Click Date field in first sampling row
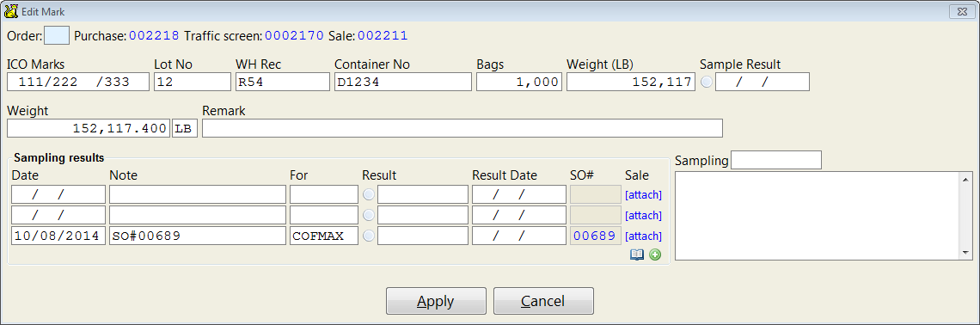 coord(58,194)
